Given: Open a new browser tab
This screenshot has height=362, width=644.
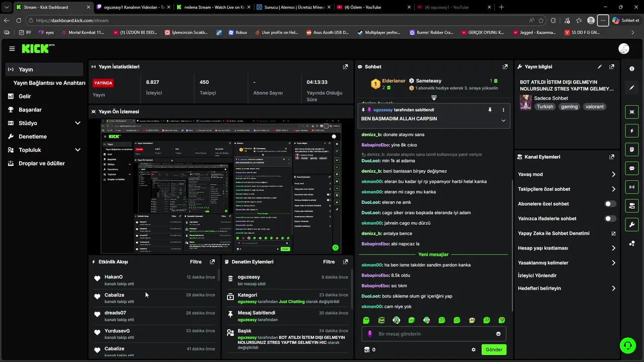Looking at the screenshot, I should (x=501, y=7).
